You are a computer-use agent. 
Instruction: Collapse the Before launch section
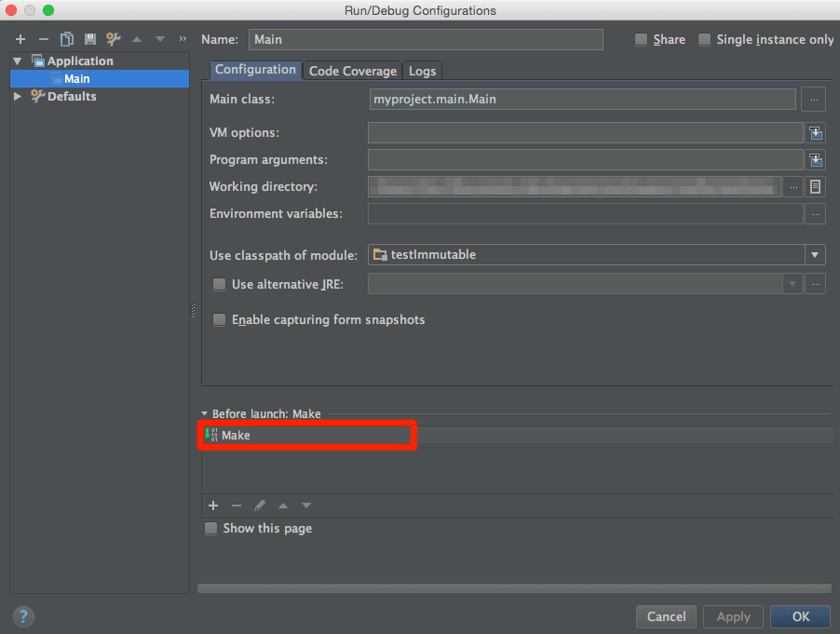pos(205,414)
